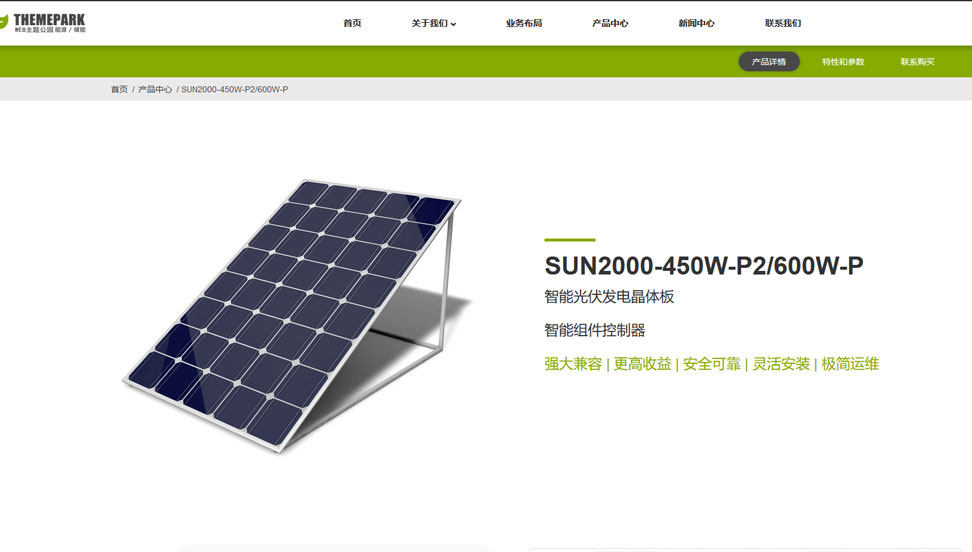The image size is (972, 552).
Task: Click the large SUN2000-450W-P2/600W-P product heading
Action: pos(703,266)
